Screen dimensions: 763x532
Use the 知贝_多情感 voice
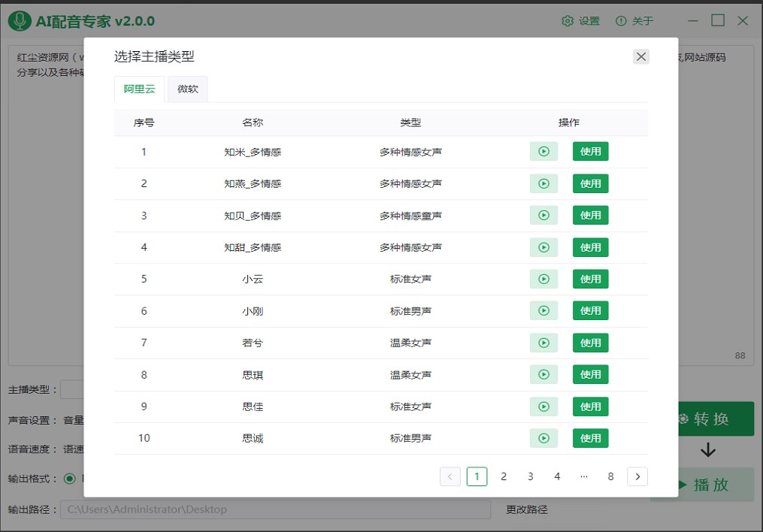(x=590, y=216)
